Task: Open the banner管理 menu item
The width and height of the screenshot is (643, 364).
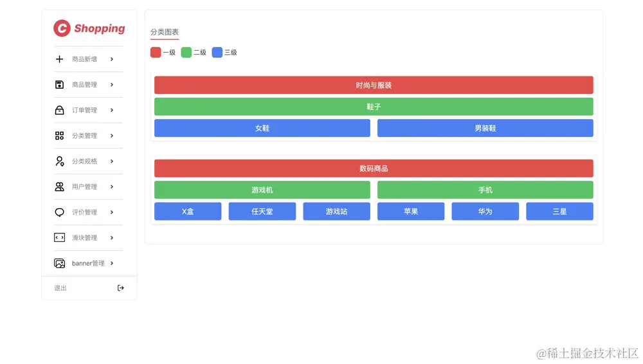Action: pyautogui.click(x=88, y=263)
